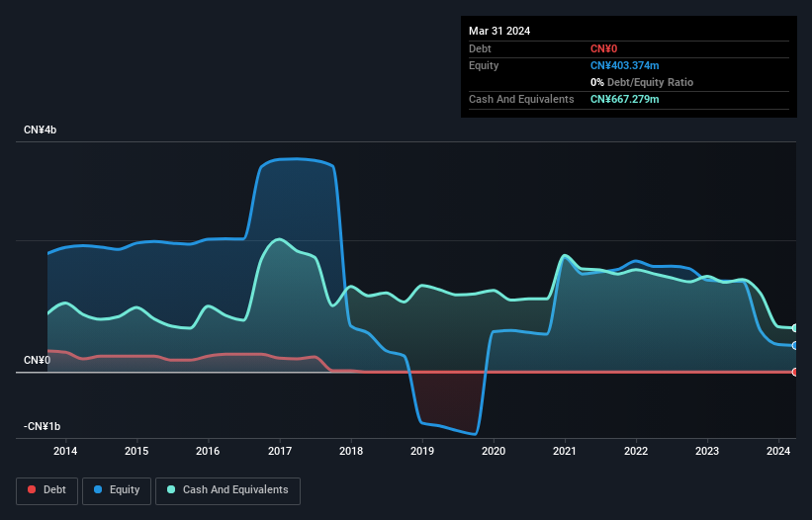Screen dimensions: 812x520
Task: Click the CN¥0 y-axis label
Action: tap(37, 360)
